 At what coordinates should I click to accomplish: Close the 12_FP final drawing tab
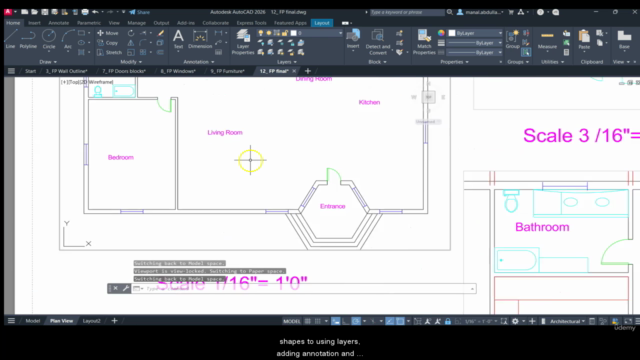294,71
